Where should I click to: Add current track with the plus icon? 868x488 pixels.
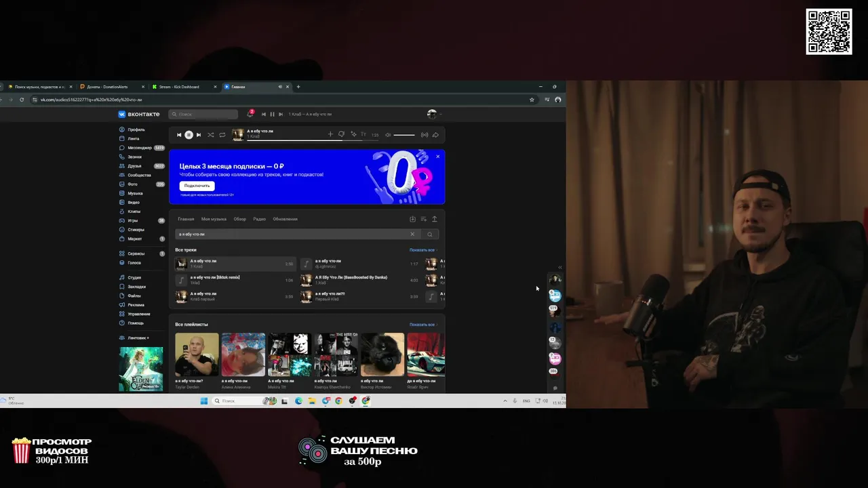pyautogui.click(x=330, y=134)
